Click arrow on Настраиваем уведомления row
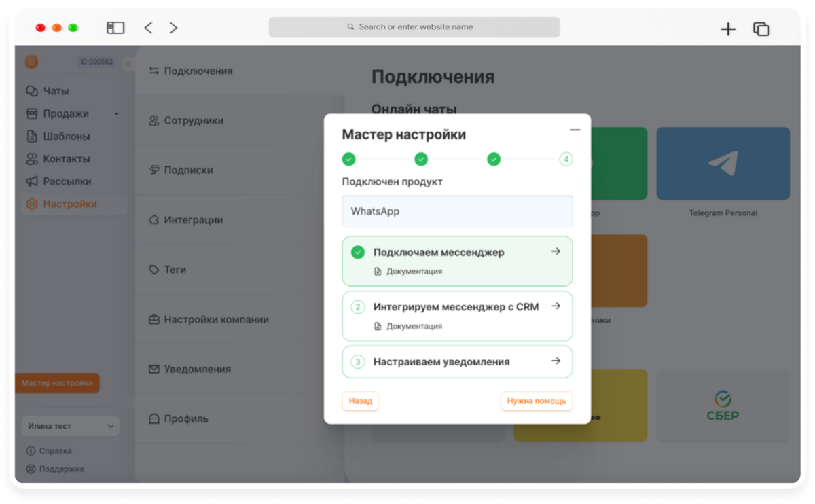This screenshot has height=504, width=815. pyautogui.click(x=556, y=361)
